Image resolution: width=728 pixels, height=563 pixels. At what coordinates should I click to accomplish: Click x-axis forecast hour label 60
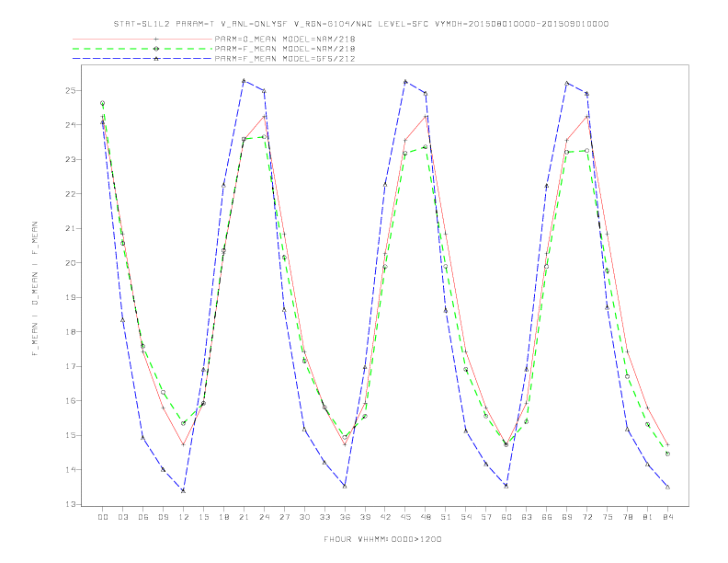506,517
